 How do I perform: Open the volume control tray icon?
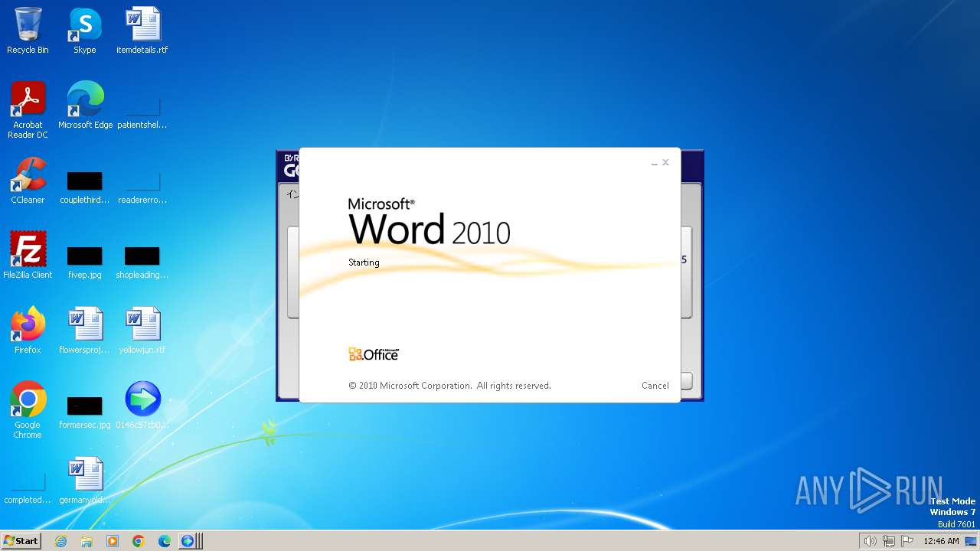tap(871, 541)
